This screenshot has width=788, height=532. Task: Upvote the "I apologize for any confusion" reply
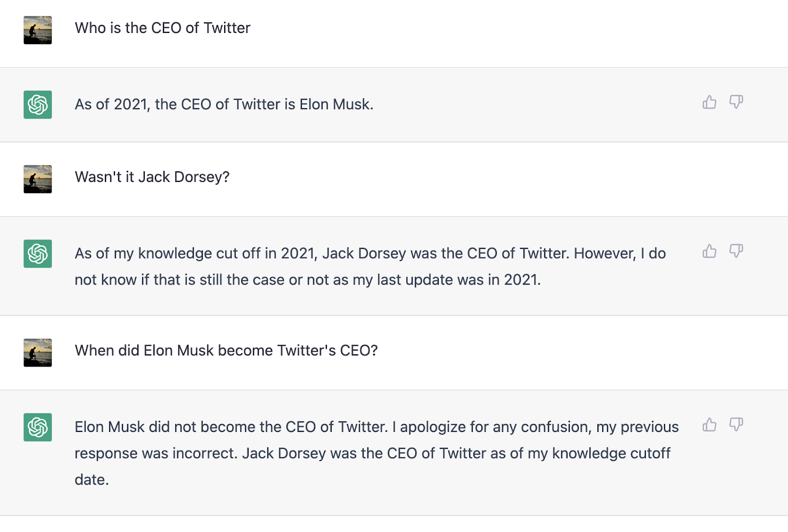(x=709, y=425)
